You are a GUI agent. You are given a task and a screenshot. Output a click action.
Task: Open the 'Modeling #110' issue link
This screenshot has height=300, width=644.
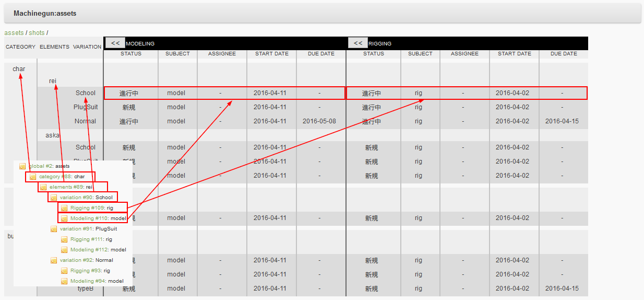[88, 218]
